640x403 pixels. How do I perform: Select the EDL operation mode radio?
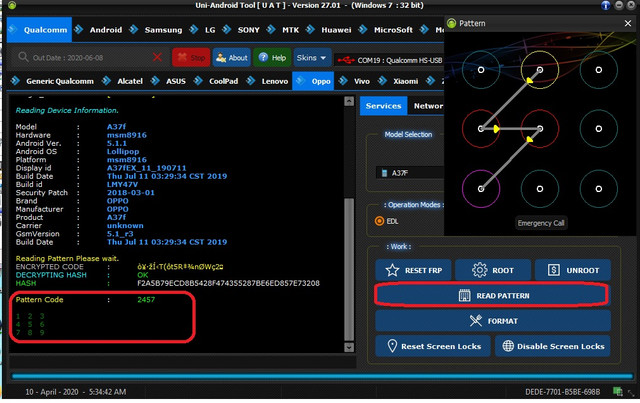click(379, 221)
